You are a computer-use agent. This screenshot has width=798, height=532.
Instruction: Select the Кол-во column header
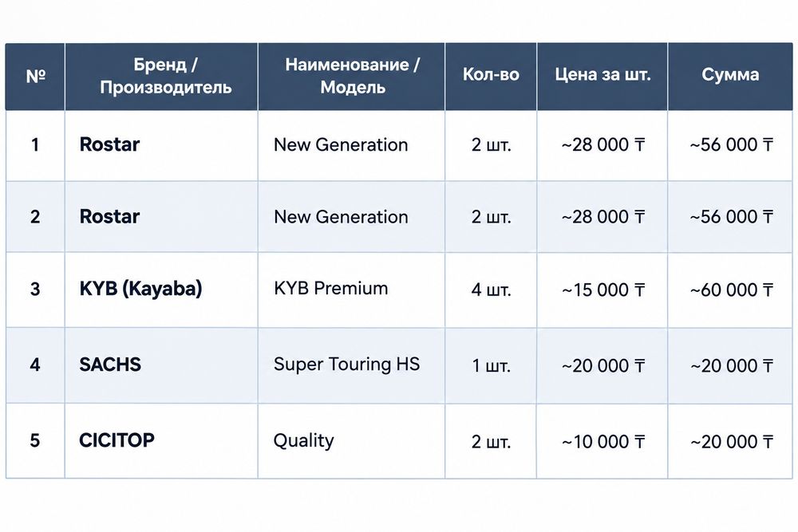click(x=491, y=77)
